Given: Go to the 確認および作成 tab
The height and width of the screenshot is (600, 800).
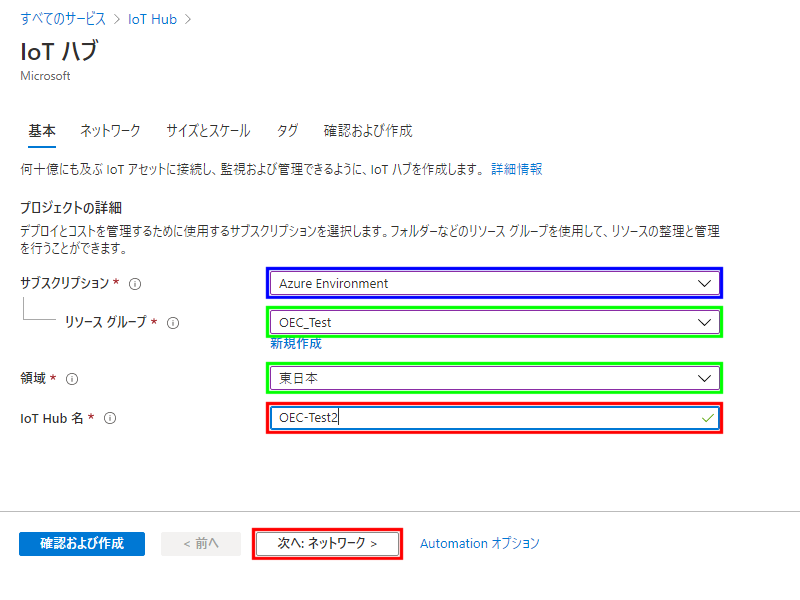Looking at the screenshot, I should click(368, 131).
